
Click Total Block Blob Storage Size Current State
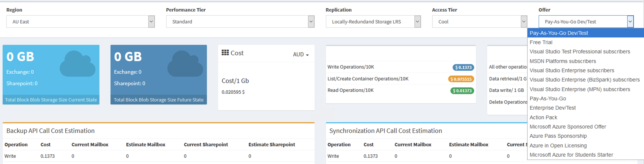coord(51,100)
